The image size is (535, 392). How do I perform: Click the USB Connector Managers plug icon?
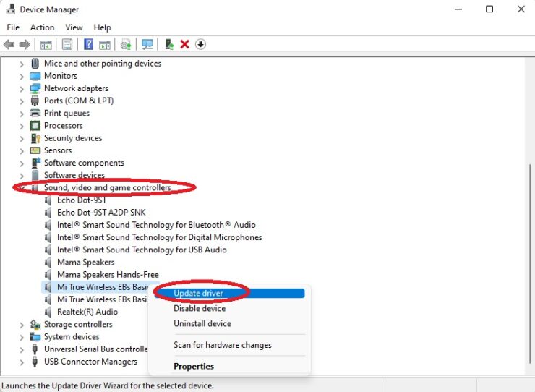click(x=35, y=362)
